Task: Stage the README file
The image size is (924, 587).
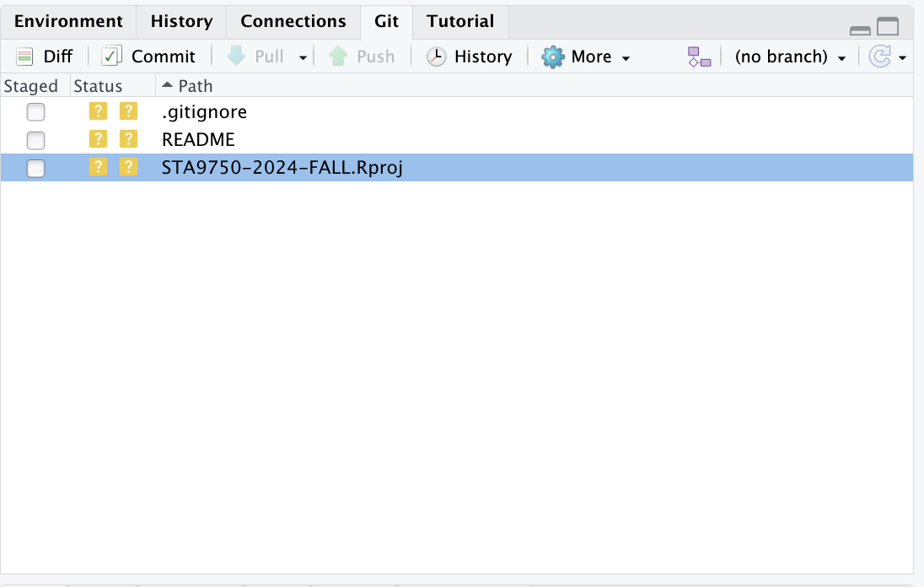Action: (x=35, y=140)
